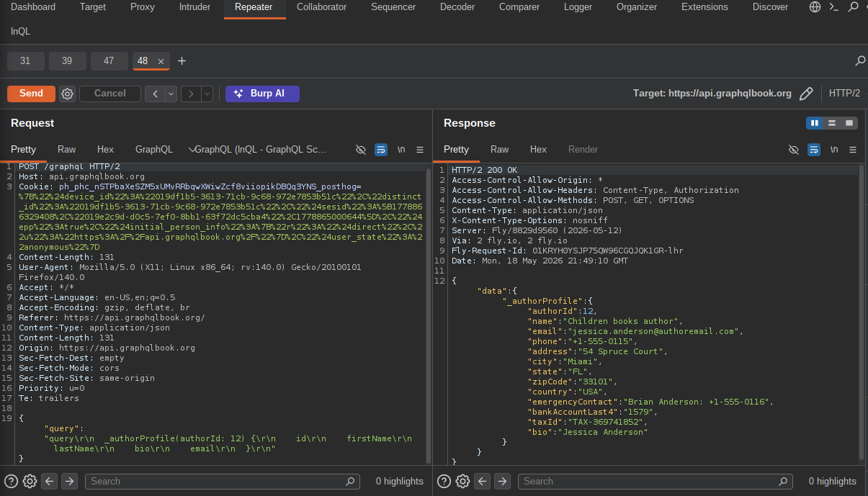Image resolution: width=868 pixels, height=496 pixels.
Task: Toggle the HTTP/2 protocol indicator
Action: pyautogui.click(x=844, y=94)
